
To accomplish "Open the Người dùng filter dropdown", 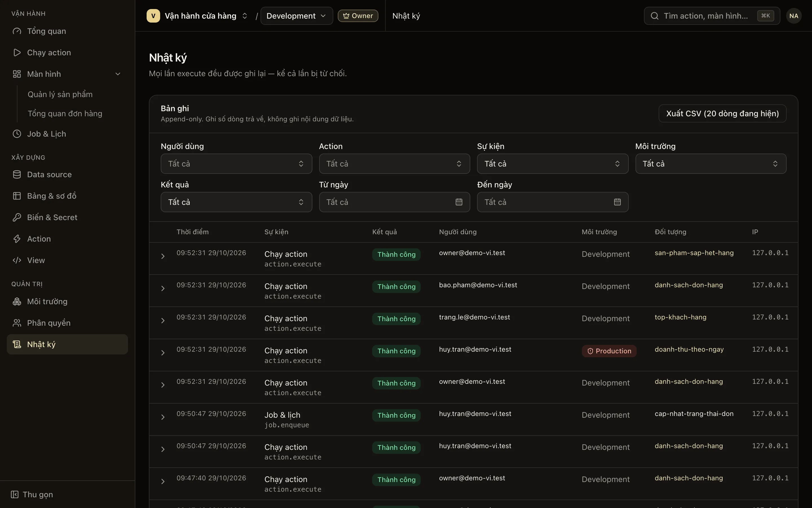I will click(x=236, y=164).
